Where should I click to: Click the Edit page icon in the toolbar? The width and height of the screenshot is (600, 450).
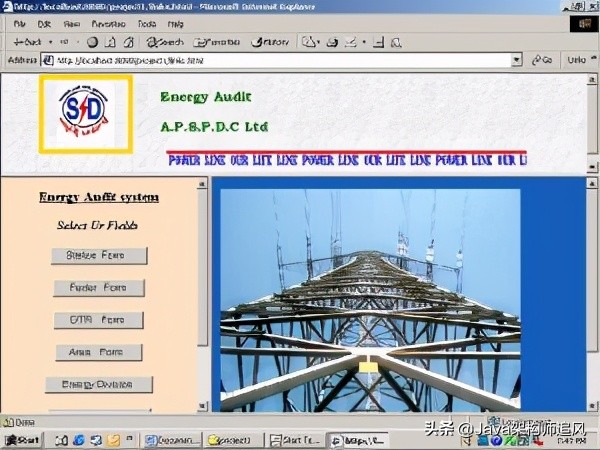pyautogui.click(x=351, y=42)
